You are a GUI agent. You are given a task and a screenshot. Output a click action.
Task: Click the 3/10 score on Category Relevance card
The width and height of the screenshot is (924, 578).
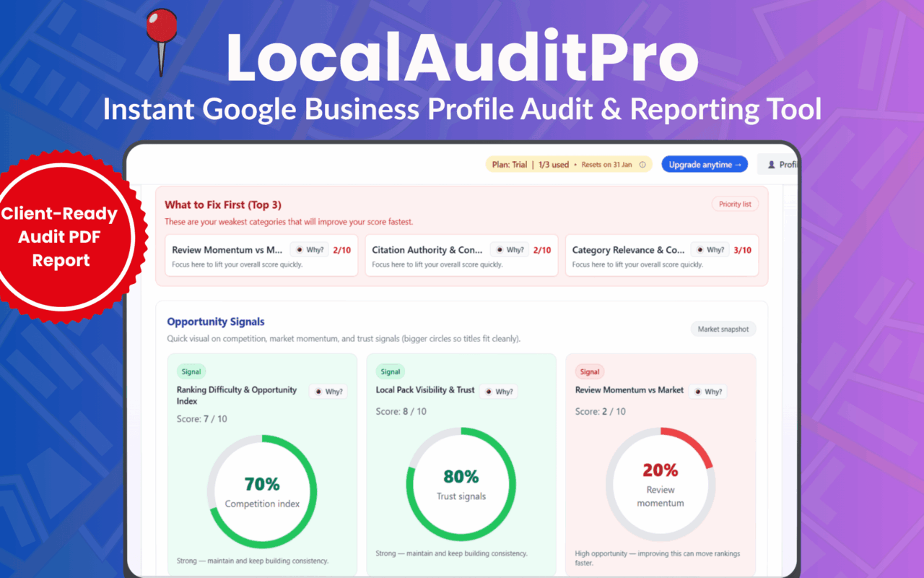click(x=742, y=250)
